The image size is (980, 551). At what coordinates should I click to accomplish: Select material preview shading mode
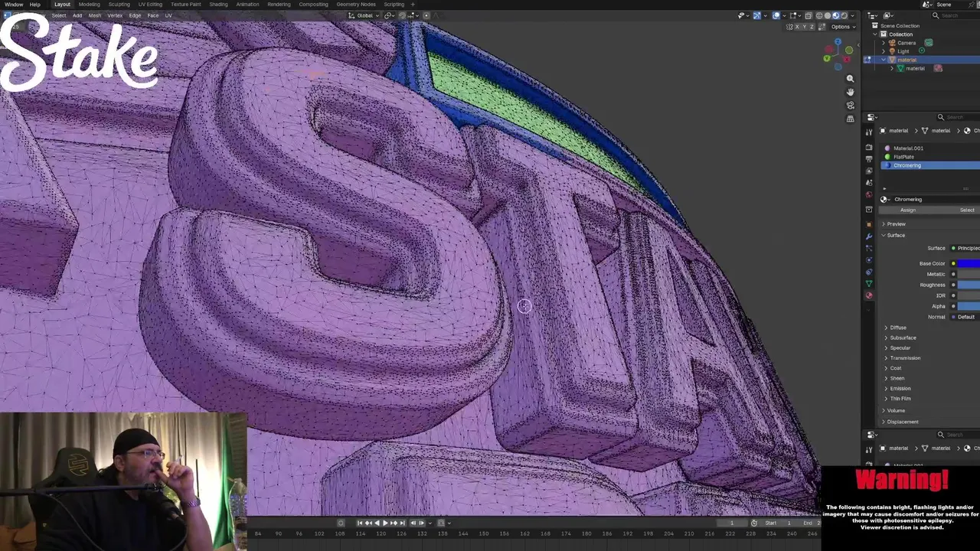[x=836, y=15]
